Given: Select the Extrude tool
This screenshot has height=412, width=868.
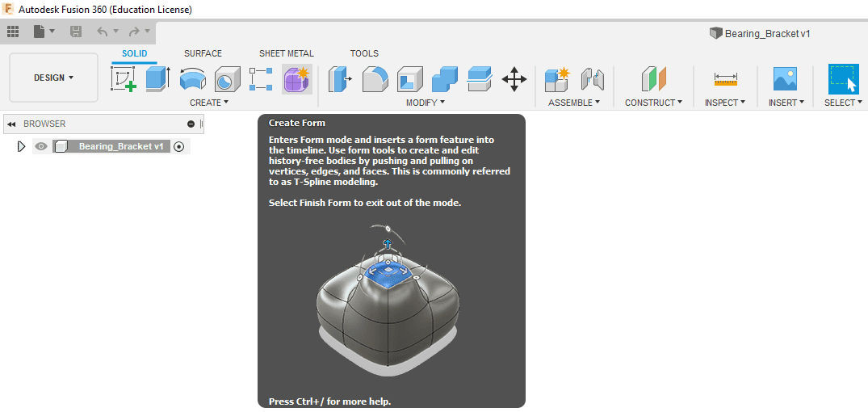Looking at the screenshot, I should click(157, 79).
